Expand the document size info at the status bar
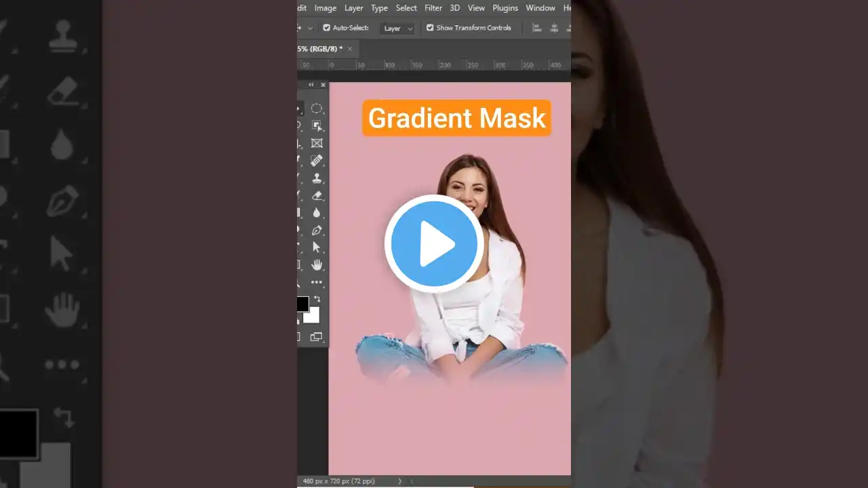 400,481
